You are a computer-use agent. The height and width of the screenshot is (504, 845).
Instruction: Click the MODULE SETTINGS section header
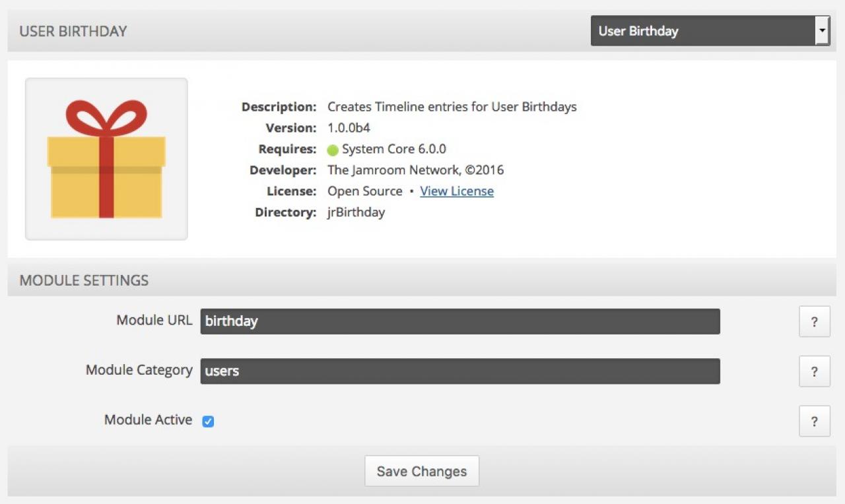[x=84, y=280]
